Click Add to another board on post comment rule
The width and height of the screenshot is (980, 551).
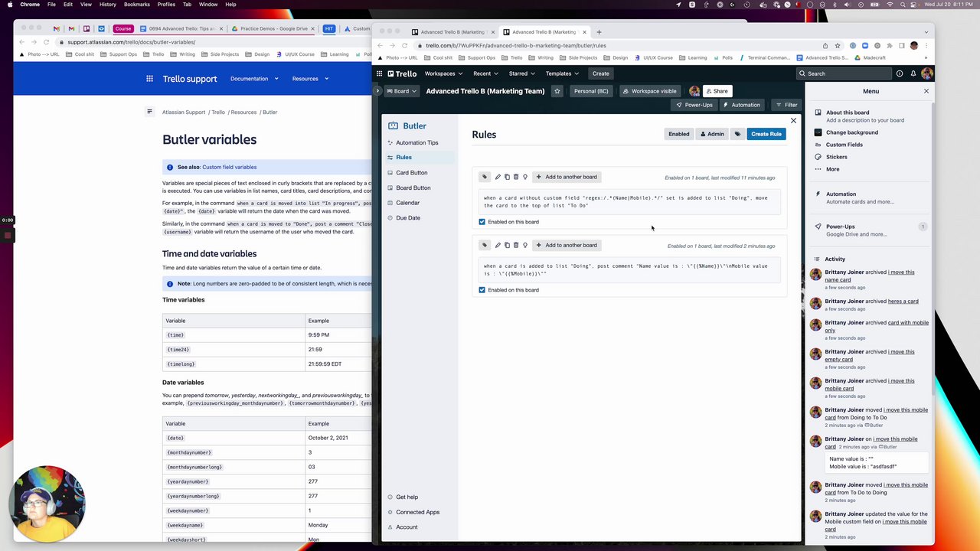(x=567, y=245)
